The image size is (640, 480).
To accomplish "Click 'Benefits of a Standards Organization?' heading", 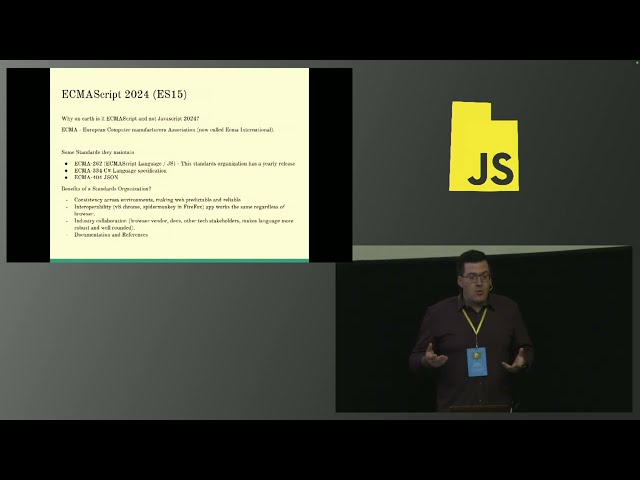I will pyautogui.click(x=106, y=189).
